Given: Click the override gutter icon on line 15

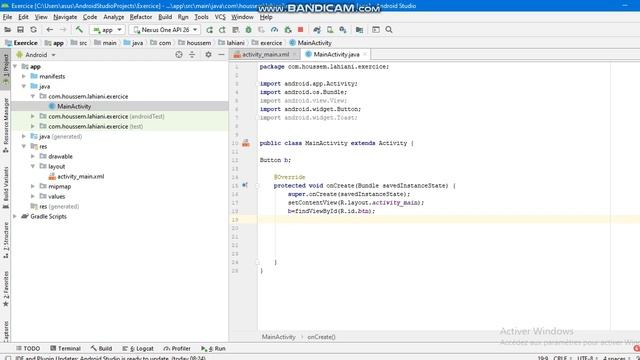Looking at the screenshot, I should click(245, 185).
